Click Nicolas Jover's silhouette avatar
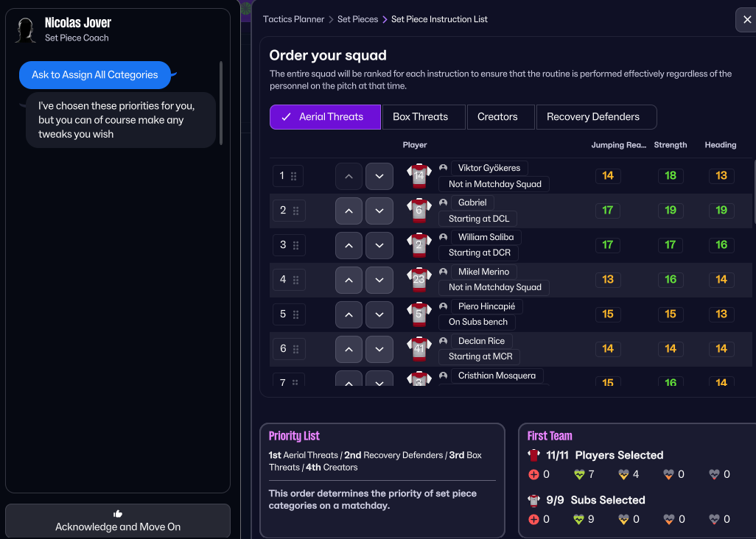 pyautogui.click(x=26, y=30)
